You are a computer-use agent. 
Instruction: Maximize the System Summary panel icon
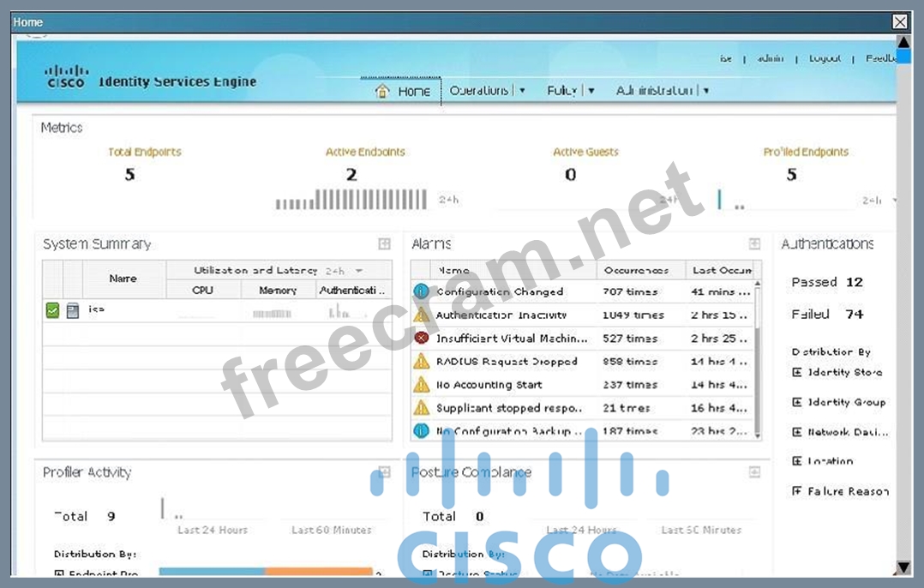click(385, 244)
